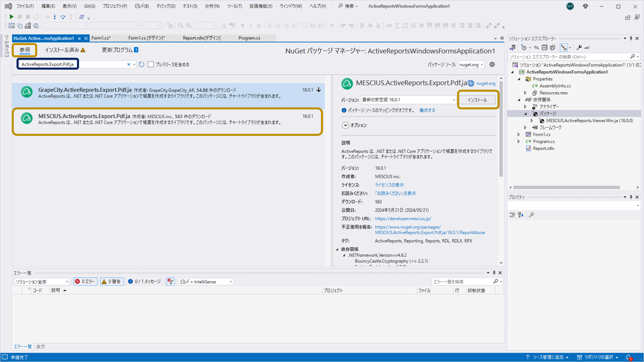Refresh the NuGet package search results
Image resolution: width=644 pixels, height=362 pixels.
tap(142, 64)
